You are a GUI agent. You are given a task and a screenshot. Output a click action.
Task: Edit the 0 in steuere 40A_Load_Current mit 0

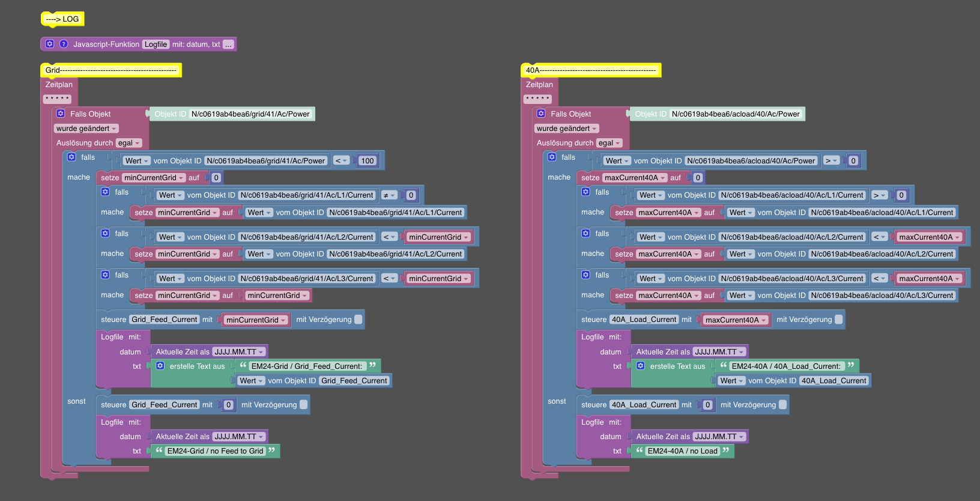[707, 405]
